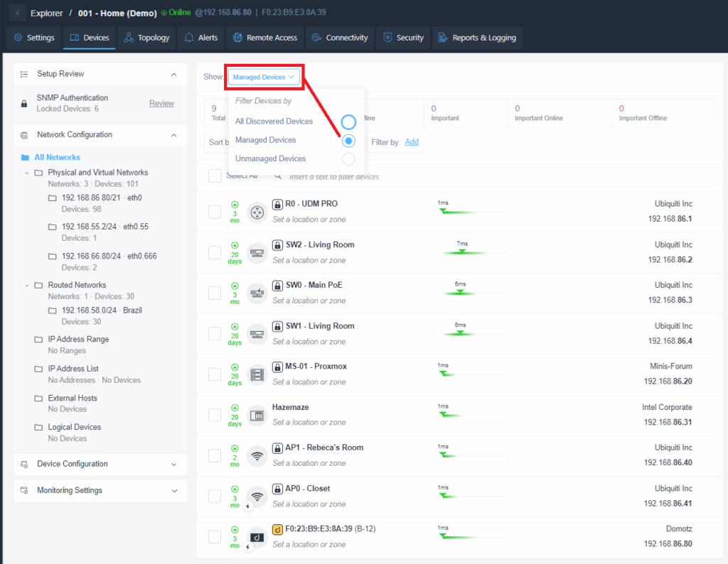
Task: Click the Wi-Fi icon for AP1 - Rebeca's Room
Action: [257, 455]
